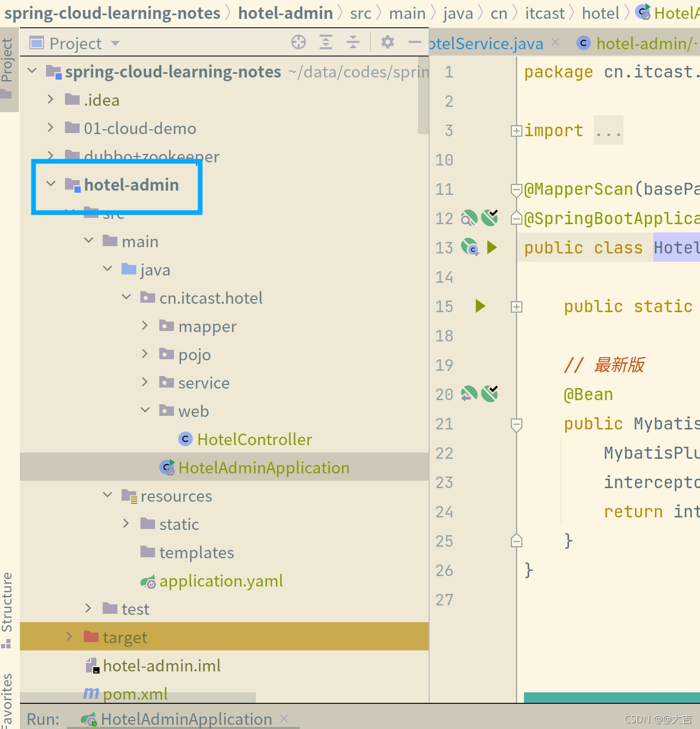Collapse the main folder
The width and height of the screenshot is (700, 729).
89,240
